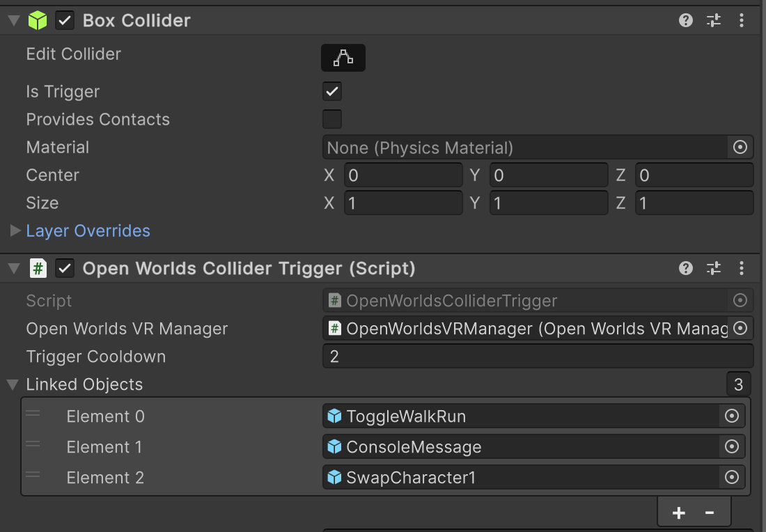Click the Trigger Cooldown value field
The height and width of the screenshot is (532, 766).
click(x=537, y=357)
